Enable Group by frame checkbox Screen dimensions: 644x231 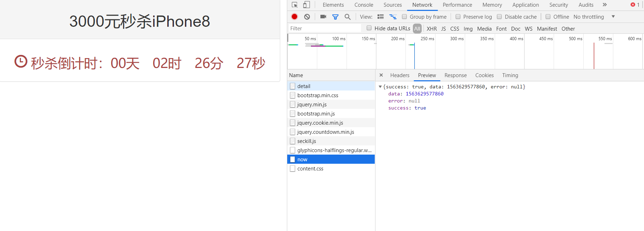click(x=404, y=17)
